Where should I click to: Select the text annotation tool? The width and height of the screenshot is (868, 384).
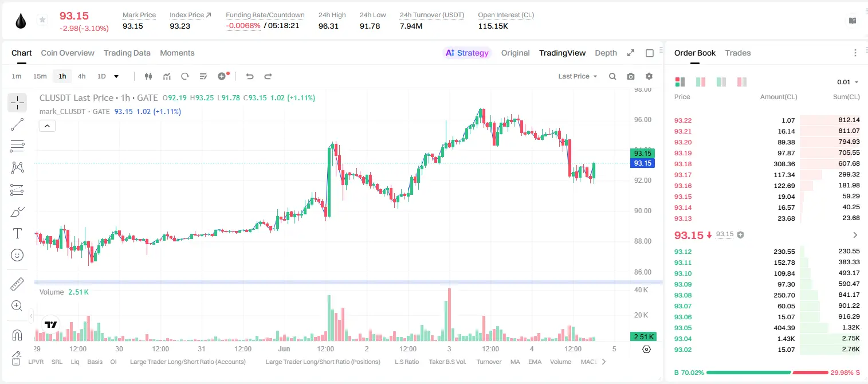pyautogui.click(x=17, y=233)
